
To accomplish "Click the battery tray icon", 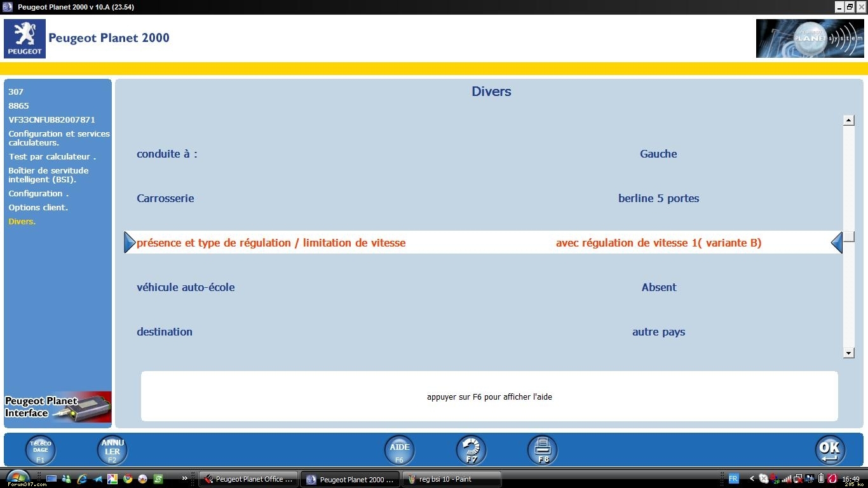I will [x=821, y=479].
